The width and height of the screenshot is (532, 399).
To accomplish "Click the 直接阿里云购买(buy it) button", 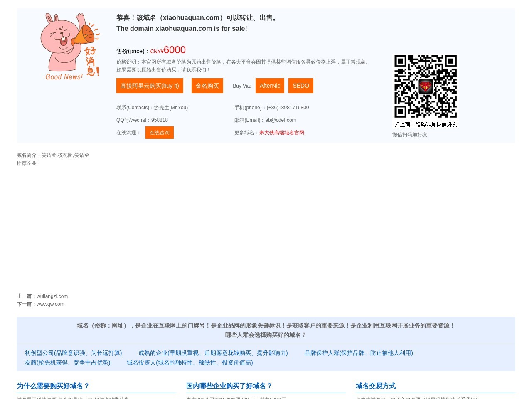I will pos(150,86).
